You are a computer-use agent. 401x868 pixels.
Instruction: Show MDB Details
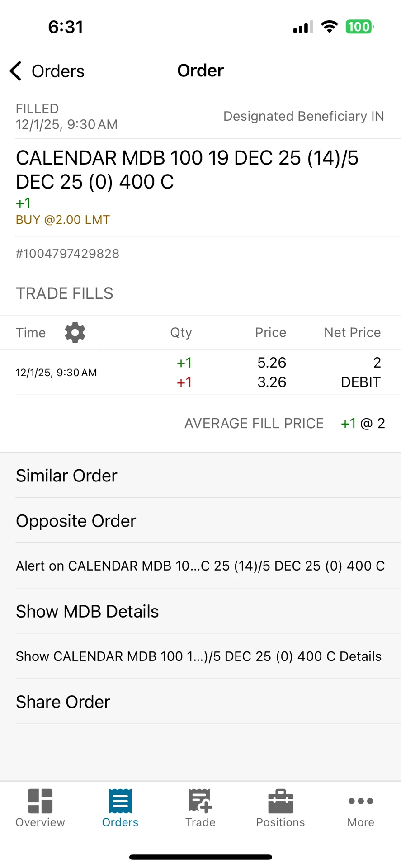(200, 611)
